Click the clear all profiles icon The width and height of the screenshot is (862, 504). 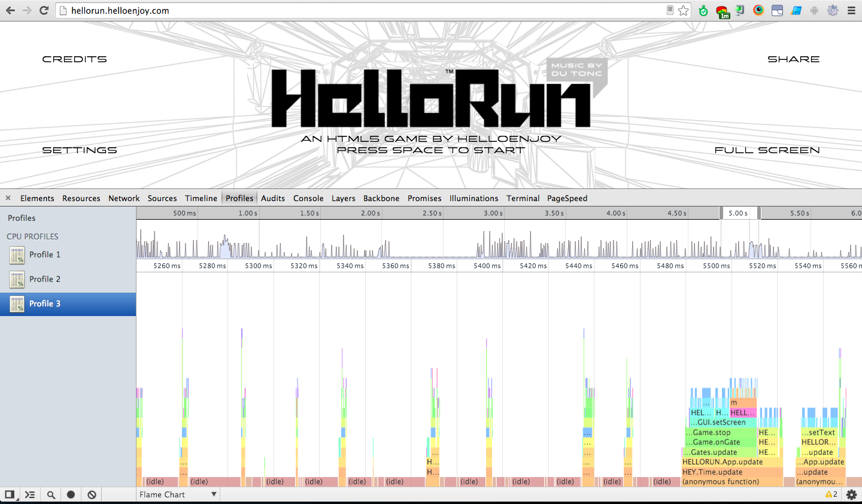coord(92,494)
